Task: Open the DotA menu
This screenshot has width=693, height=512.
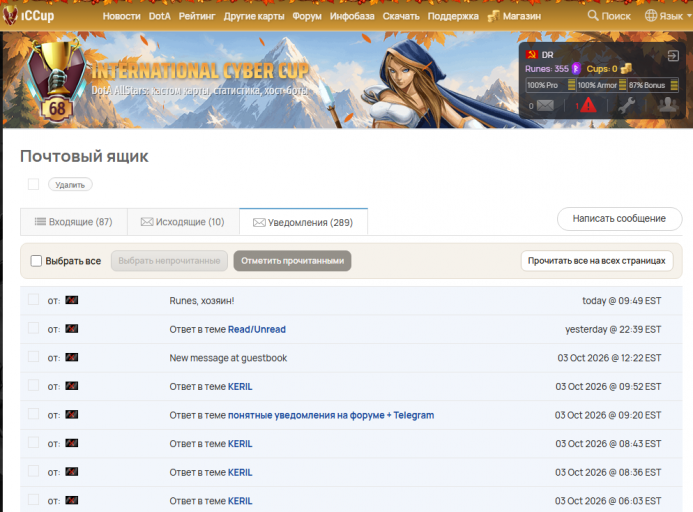Action: pos(160,16)
